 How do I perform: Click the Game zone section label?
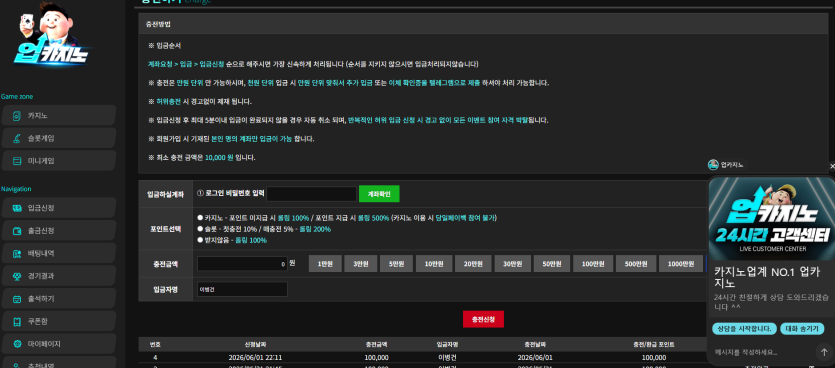[x=17, y=96]
